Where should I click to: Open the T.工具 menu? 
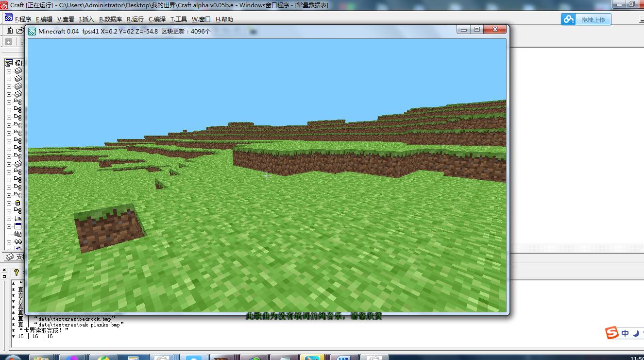point(178,19)
